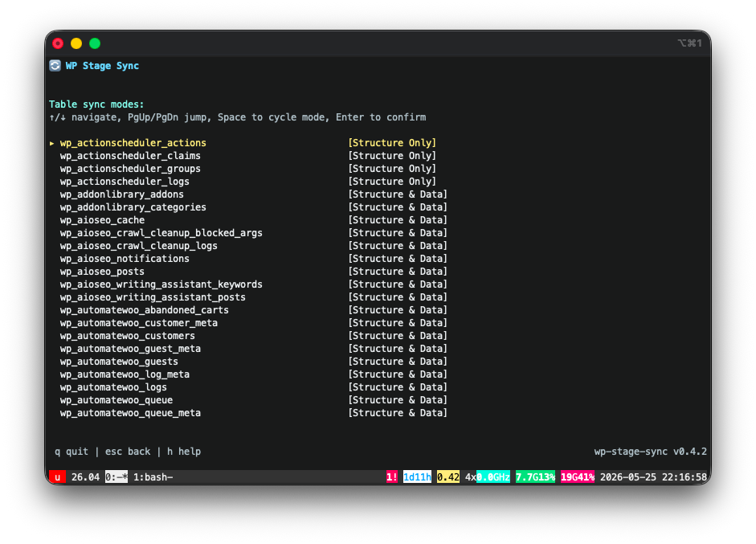Click the 2026-05-25 22:16:58 clock
This screenshot has height=544, width=756.
(653, 477)
